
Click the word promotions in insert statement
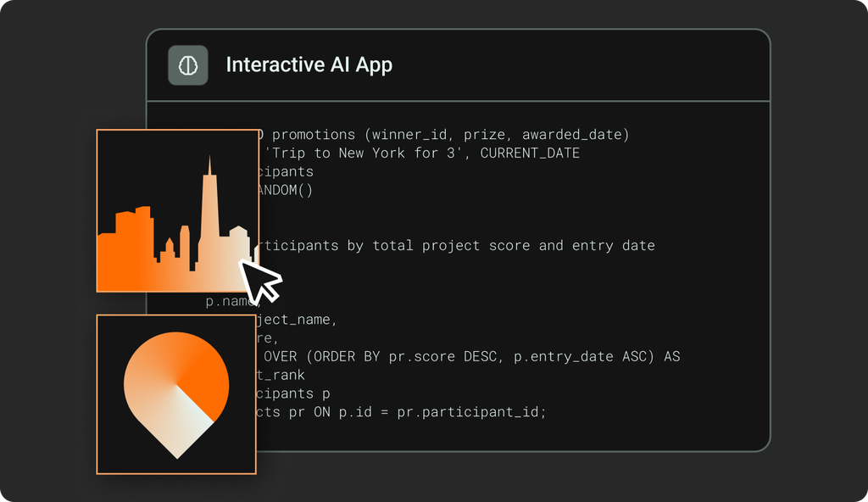point(314,135)
